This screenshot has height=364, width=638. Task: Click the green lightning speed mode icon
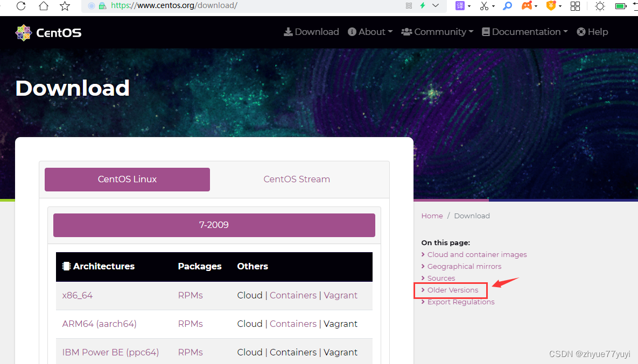[422, 6]
